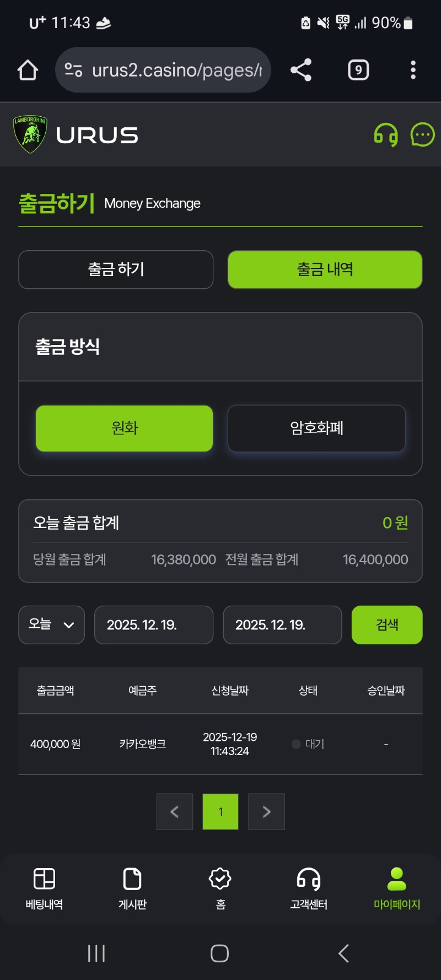This screenshot has height=980, width=441.
Task: Tap the Lamborghini URUS logo
Action: pyautogui.click(x=76, y=135)
